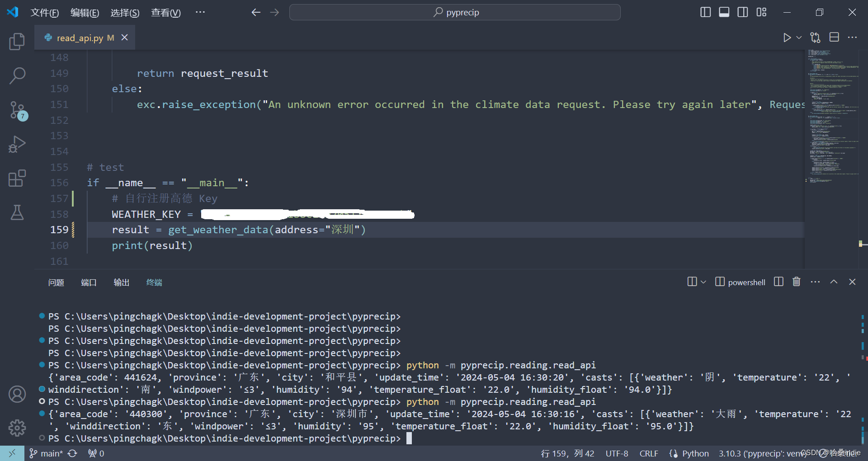Image resolution: width=868 pixels, height=461 pixels.
Task: Click print(result) on line 160
Action: (152, 245)
